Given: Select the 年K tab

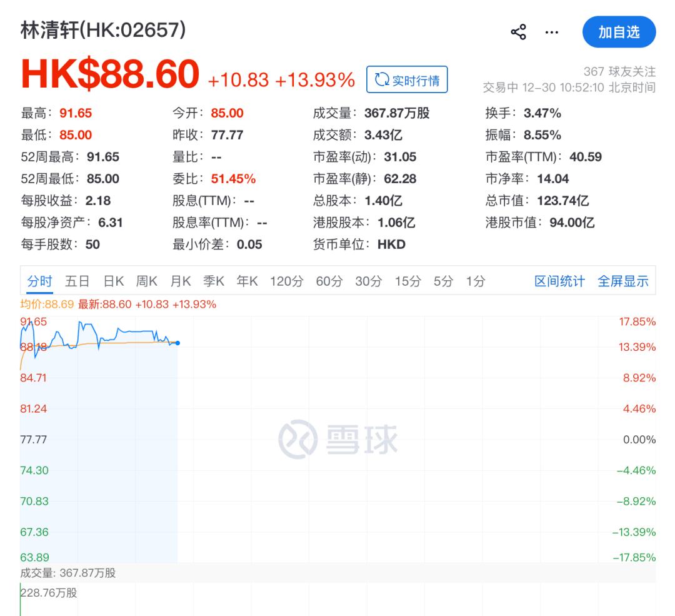Looking at the screenshot, I should pos(247,281).
